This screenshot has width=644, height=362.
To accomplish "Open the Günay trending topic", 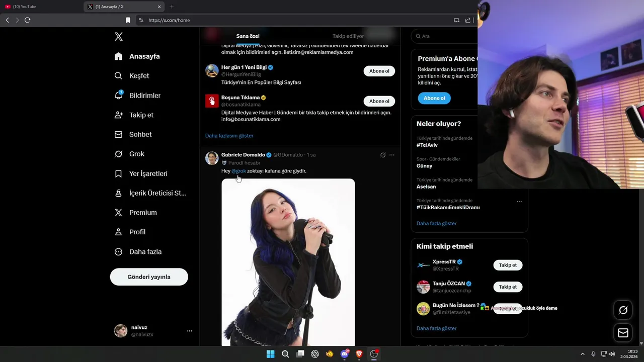I will pyautogui.click(x=424, y=166).
